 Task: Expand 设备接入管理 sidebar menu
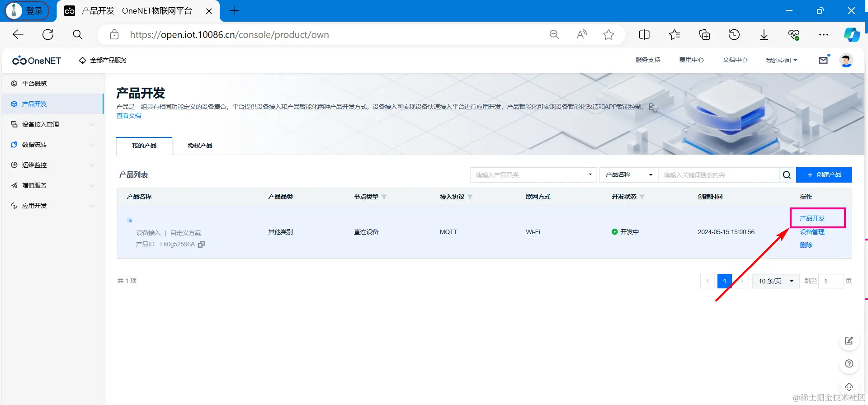click(x=52, y=124)
